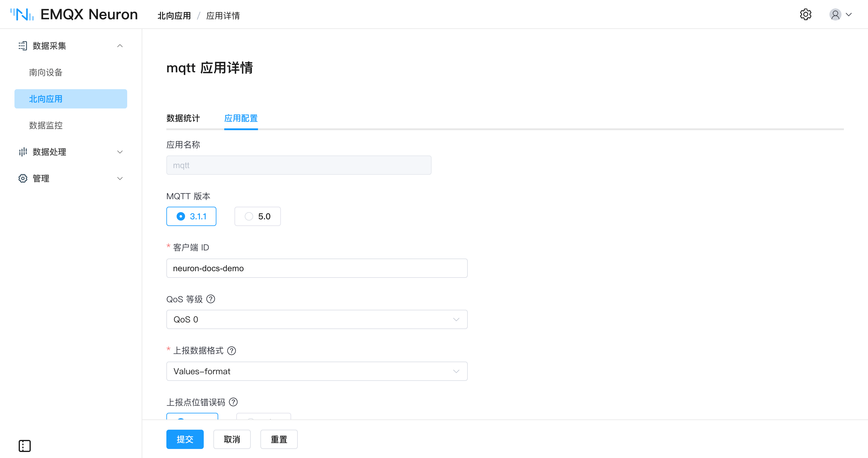868x458 pixels.
Task: Expand the user account chevron
Action: click(x=849, y=14)
